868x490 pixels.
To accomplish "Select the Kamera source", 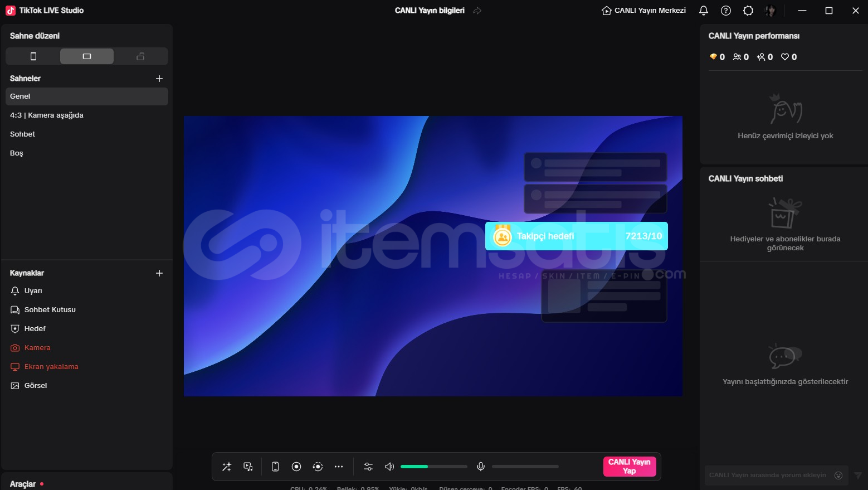I will coord(87,348).
